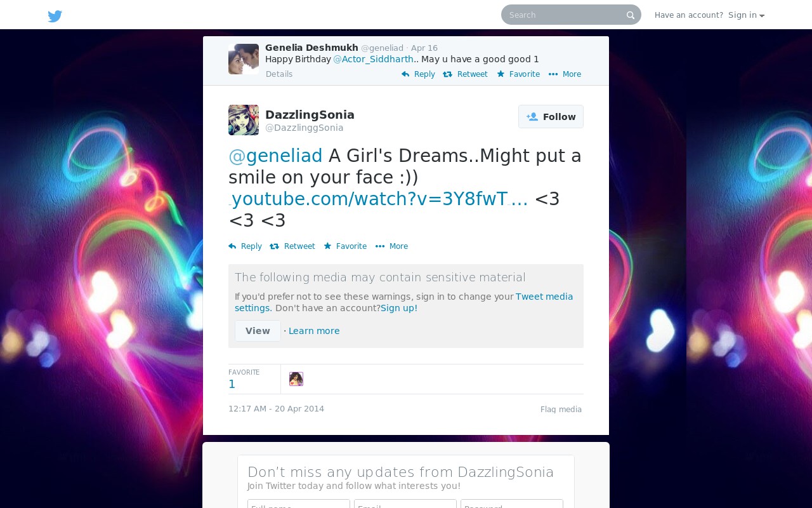Click the @DazzlinggSonia handle
812x508 pixels.
pyautogui.click(x=304, y=128)
